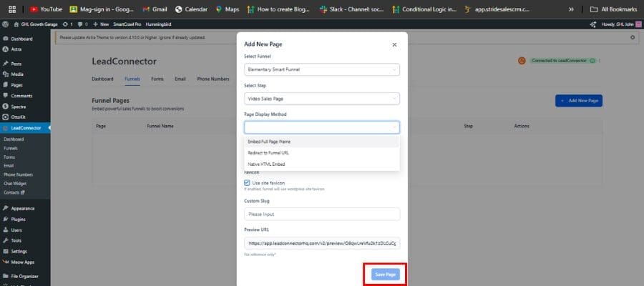Open Howdy, GHL John account menu
The height and width of the screenshot is (286, 644).
tap(621, 24)
